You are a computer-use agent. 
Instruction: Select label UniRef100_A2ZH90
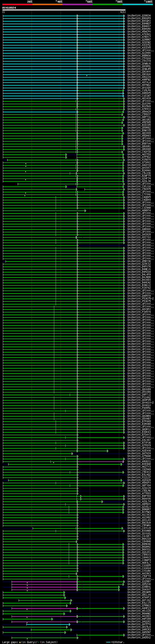(x=139, y=53)
